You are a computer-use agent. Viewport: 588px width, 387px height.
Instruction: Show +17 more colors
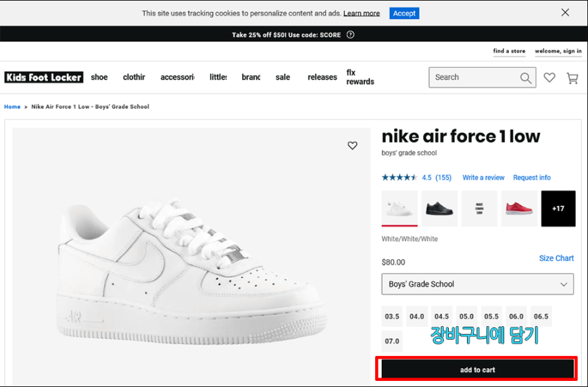[x=558, y=208]
